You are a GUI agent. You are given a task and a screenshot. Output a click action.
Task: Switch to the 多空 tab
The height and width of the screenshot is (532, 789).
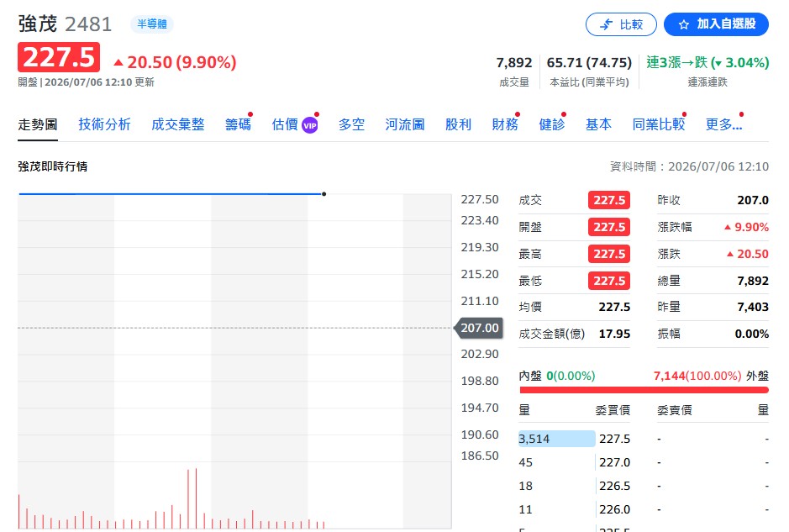(352, 124)
